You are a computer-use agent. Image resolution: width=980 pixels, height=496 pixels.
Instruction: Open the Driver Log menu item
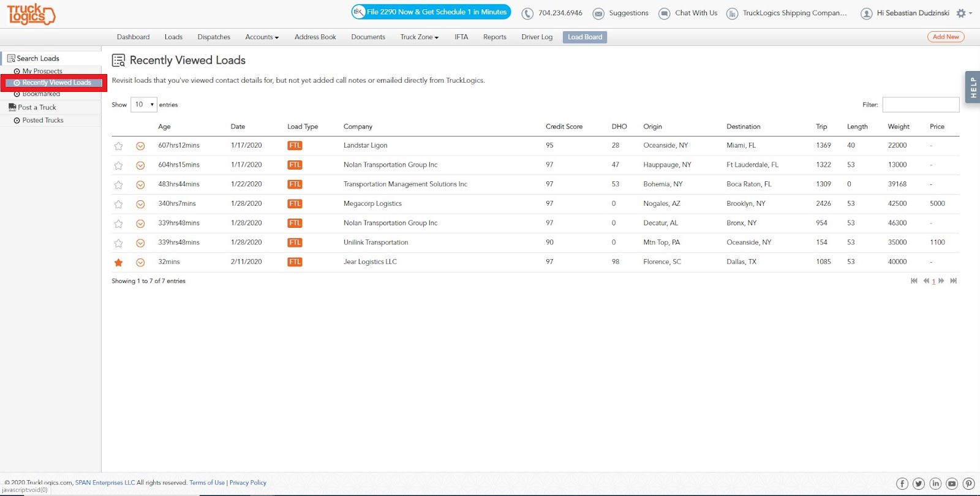point(537,37)
